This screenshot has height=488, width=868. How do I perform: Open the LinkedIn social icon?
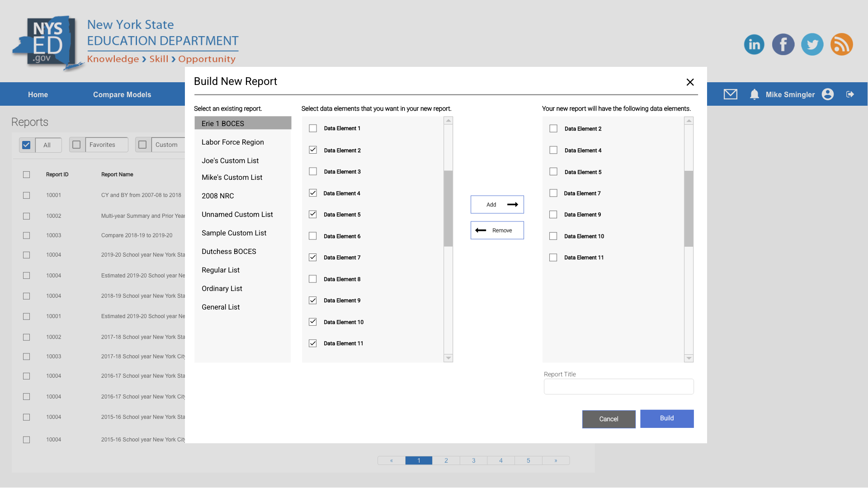click(754, 44)
